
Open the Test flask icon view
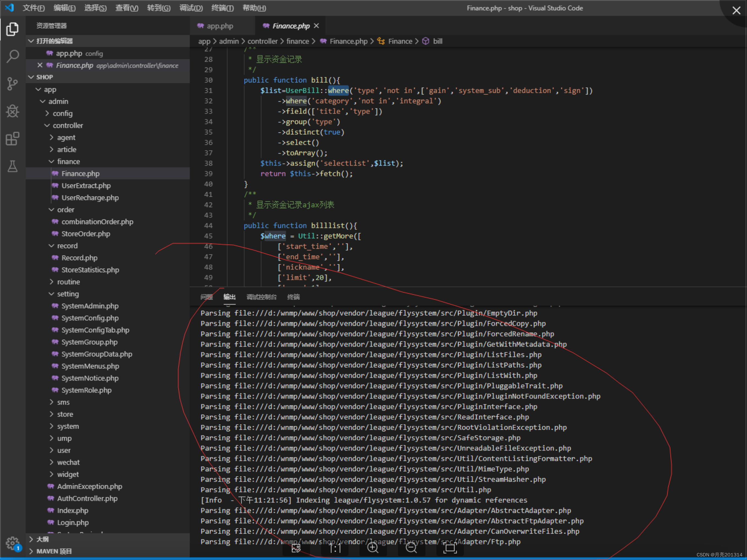click(12, 166)
